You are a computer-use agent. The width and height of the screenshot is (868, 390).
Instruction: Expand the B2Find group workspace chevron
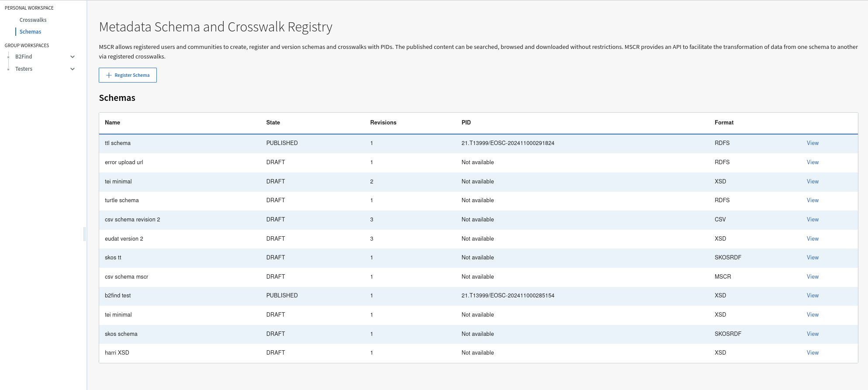[x=73, y=57]
